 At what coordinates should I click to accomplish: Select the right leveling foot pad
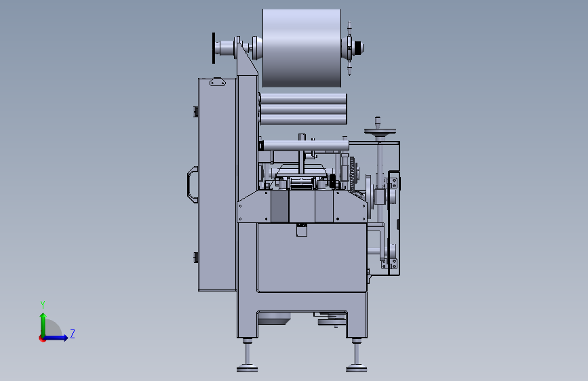[356, 369]
